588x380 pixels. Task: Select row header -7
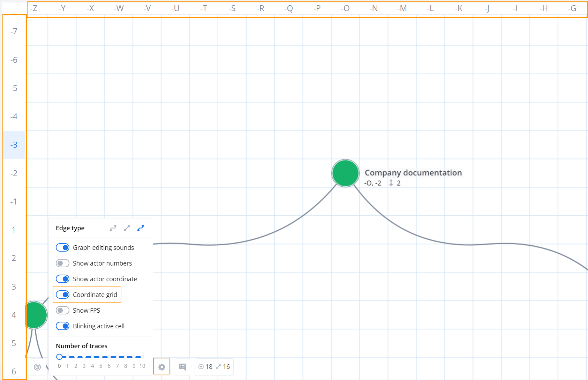[14, 31]
